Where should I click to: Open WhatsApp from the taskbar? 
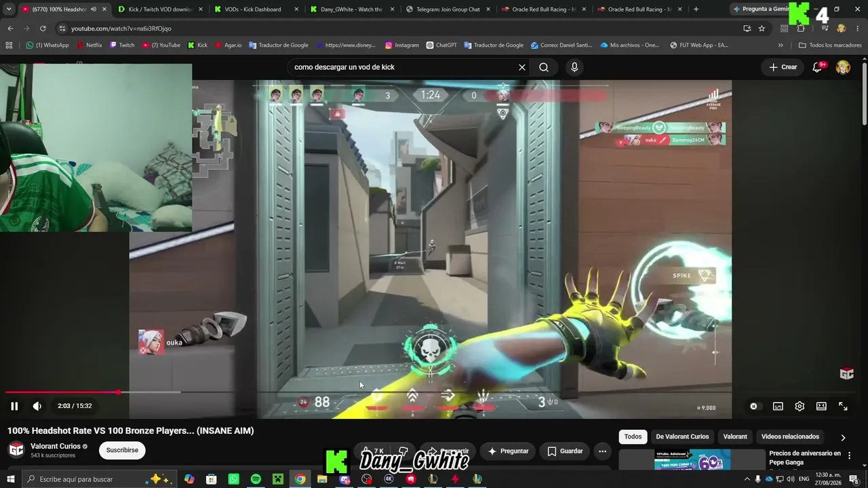[233, 479]
